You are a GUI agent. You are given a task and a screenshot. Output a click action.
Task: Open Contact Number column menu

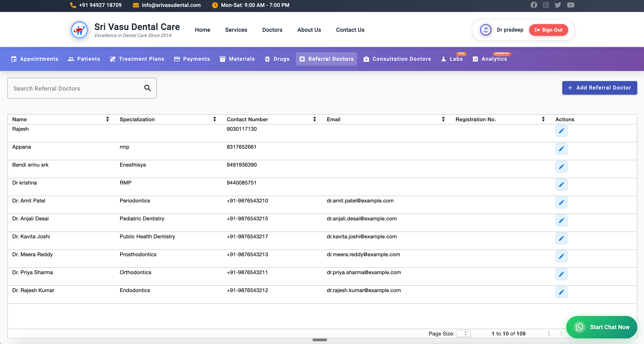[315, 119]
